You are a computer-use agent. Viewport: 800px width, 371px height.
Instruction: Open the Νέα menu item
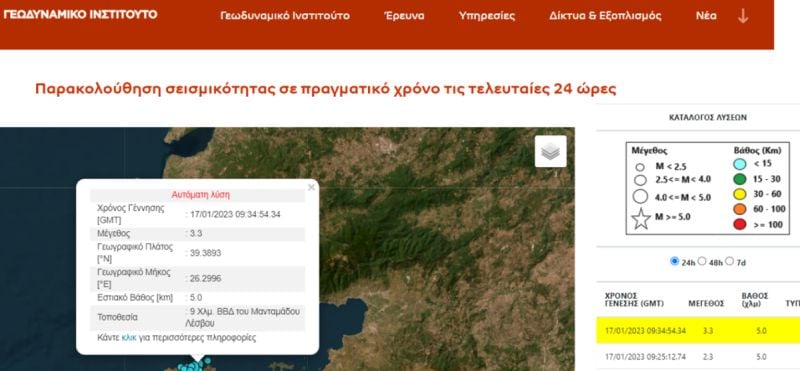pos(706,16)
